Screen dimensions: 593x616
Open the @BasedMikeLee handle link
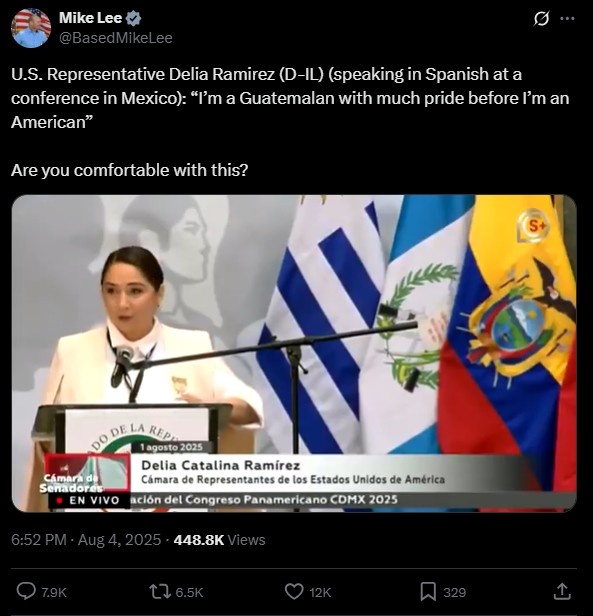(x=116, y=38)
